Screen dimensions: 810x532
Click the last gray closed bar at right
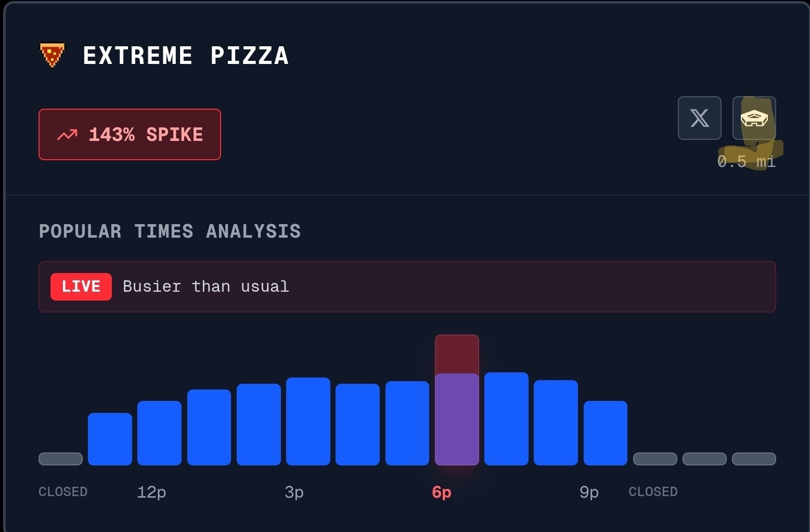pyautogui.click(x=754, y=459)
